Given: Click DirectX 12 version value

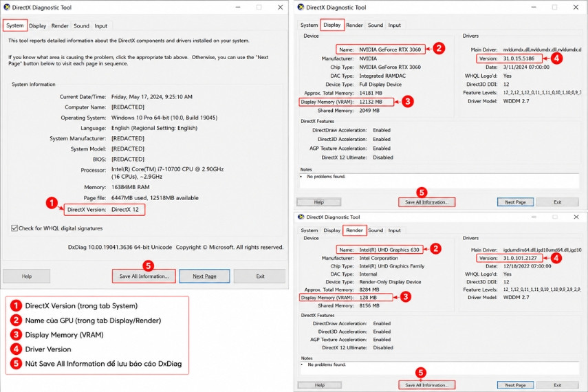Looking at the screenshot, I should point(125,209).
